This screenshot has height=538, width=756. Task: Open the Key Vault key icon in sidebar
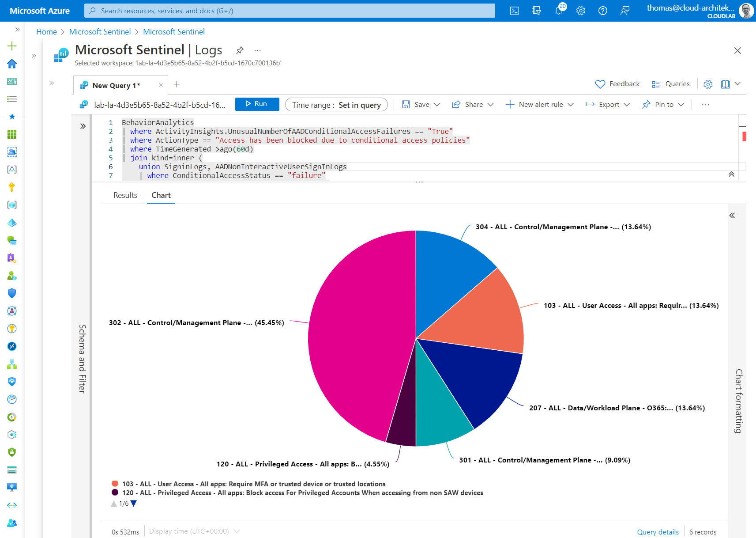pyautogui.click(x=12, y=187)
